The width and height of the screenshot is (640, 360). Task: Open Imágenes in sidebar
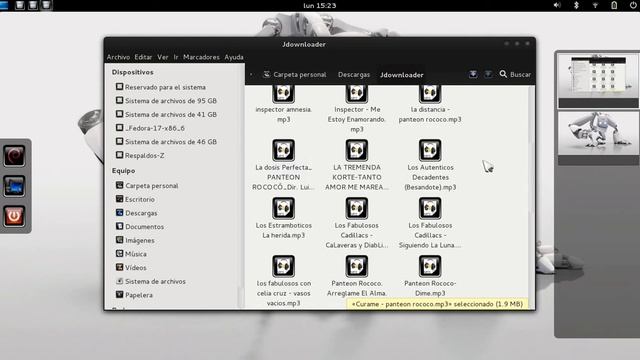[135, 240]
